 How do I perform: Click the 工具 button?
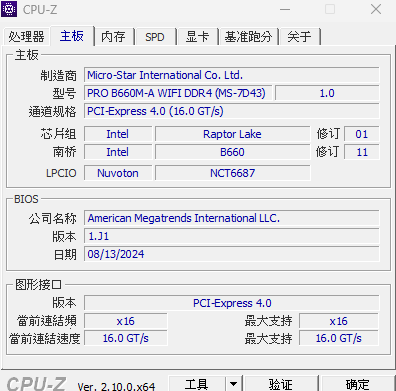[x=197, y=384]
